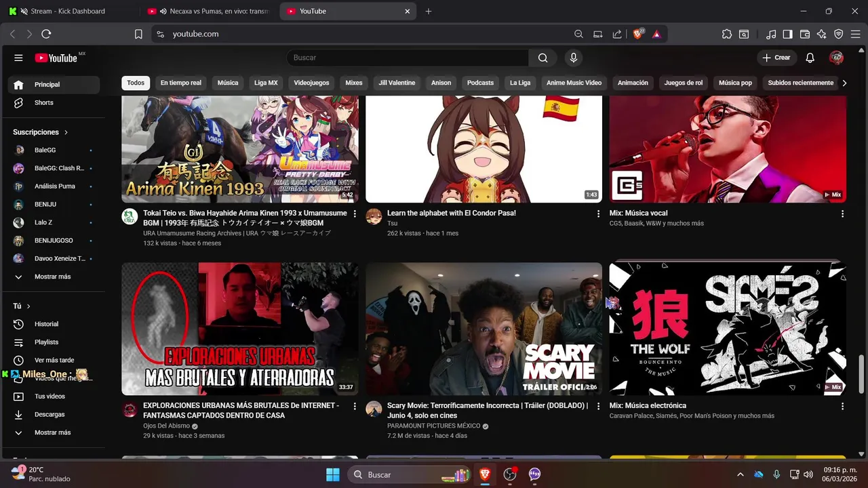
Task: Expand the Tú section
Action: [22, 306]
